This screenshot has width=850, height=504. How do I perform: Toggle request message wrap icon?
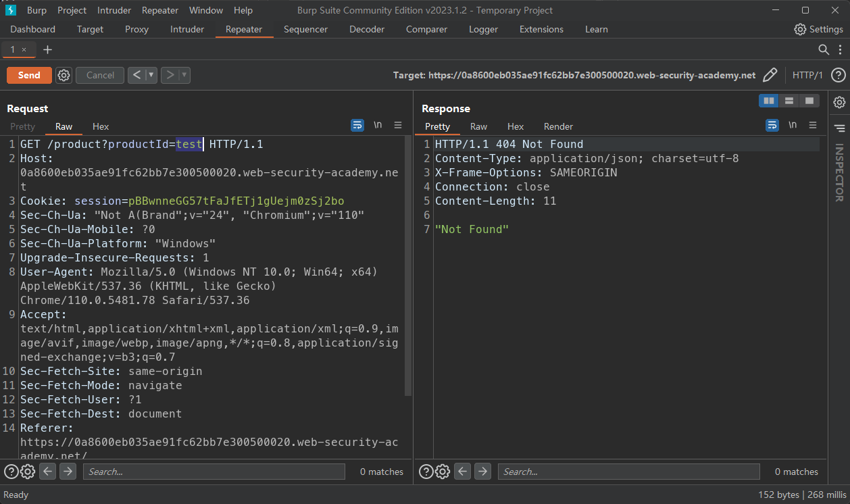357,125
